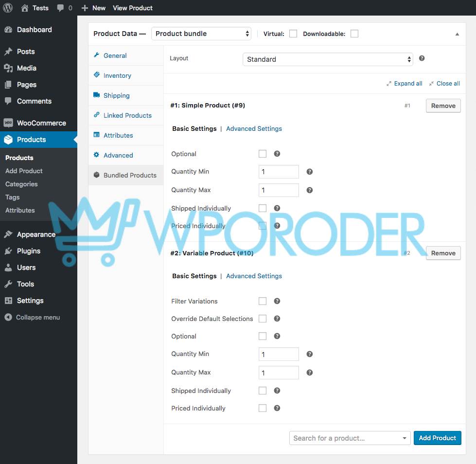The width and height of the screenshot is (476, 464).
Task: Click the WordPress logo icon
Action: pyautogui.click(x=8, y=8)
